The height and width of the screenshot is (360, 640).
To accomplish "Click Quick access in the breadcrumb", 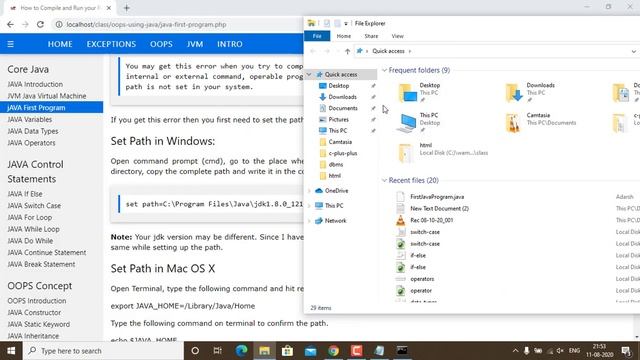I will (388, 51).
